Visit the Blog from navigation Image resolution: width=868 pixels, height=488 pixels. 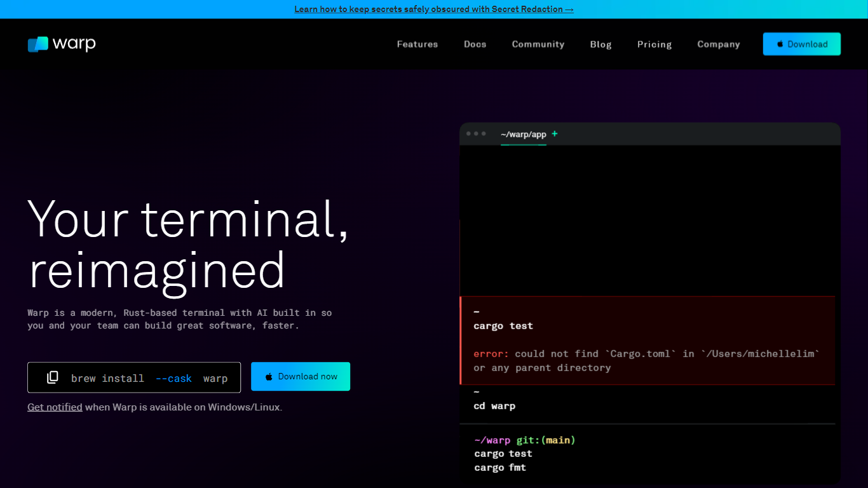[x=600, y=44]
